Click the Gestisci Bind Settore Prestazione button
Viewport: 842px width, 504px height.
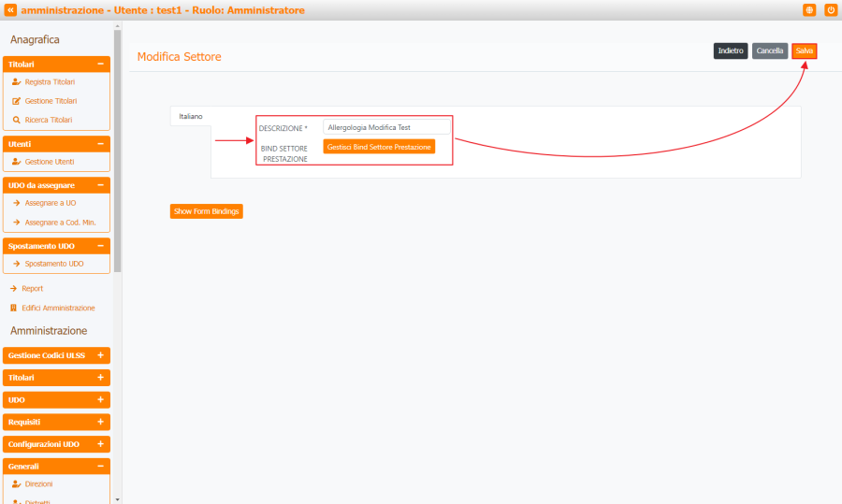pyautogui.click(x=379, y=147)
